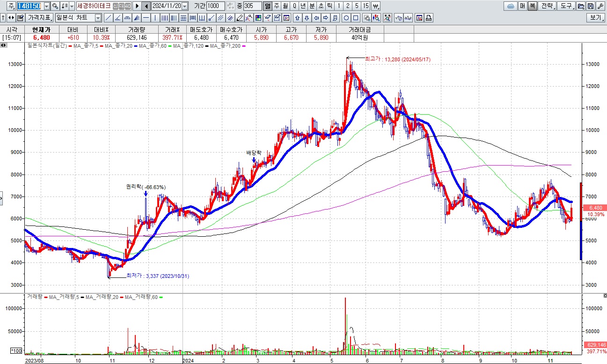Select the vertical line tool

[154, 18]
